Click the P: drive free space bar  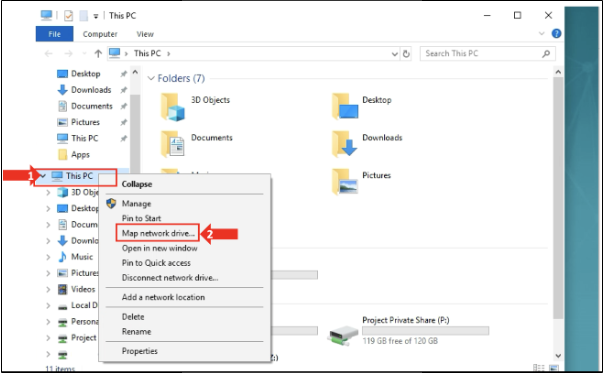425,331
